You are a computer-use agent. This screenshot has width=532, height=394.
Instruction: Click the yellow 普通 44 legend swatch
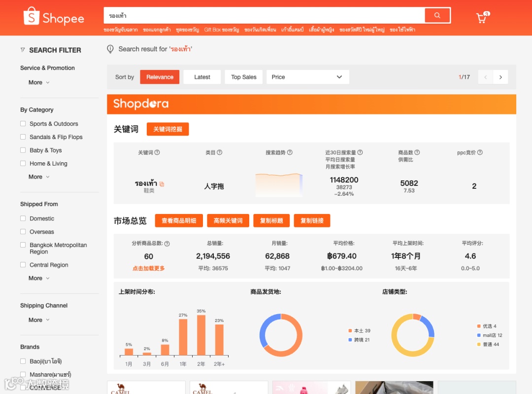(479, 344)
